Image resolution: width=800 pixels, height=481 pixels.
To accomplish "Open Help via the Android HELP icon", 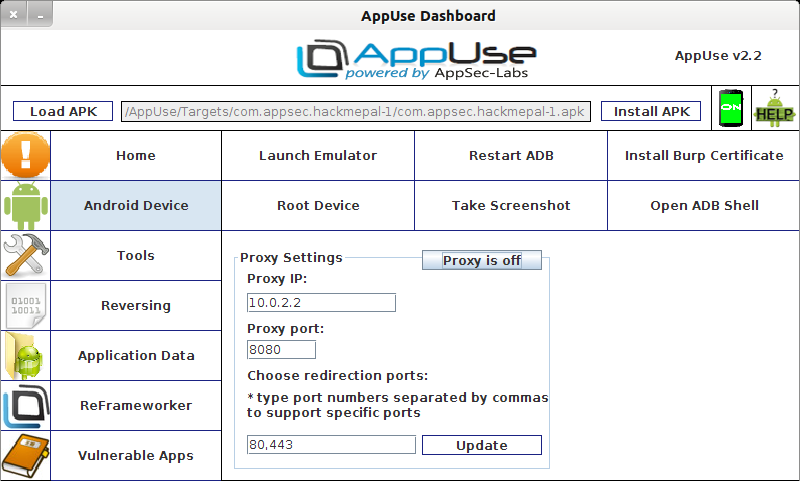I will (774, 108).
